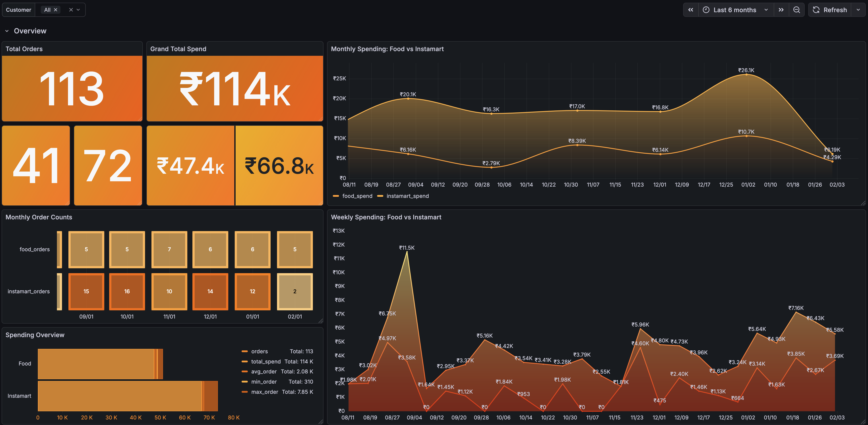Toggle instamart_spend series visibility in the legend
The height and width of the screenshot is (425, 868).
coord(408,196)
